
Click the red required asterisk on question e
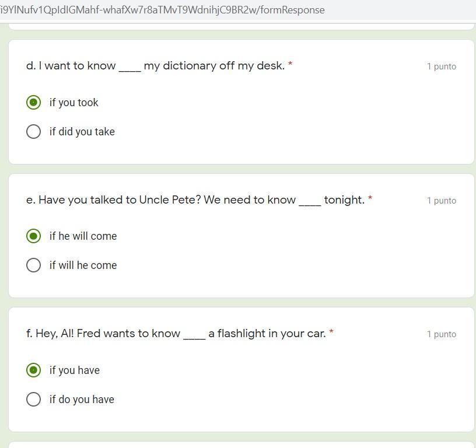click(370, 199)
